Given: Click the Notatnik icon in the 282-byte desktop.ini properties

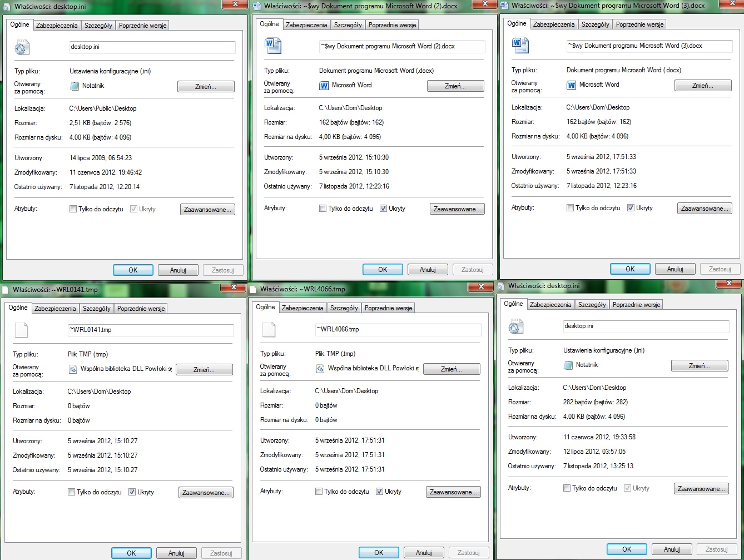Looking at the screenshot, I should (x=568, y=365).
